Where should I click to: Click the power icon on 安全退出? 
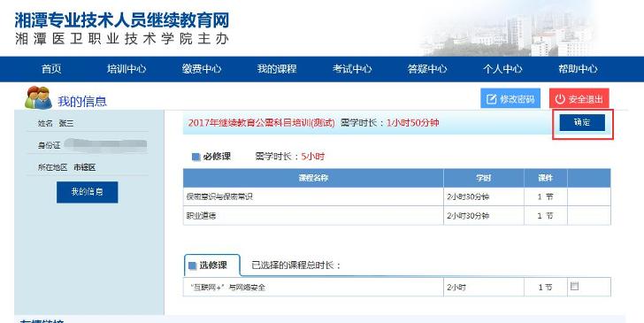point(560,99)
